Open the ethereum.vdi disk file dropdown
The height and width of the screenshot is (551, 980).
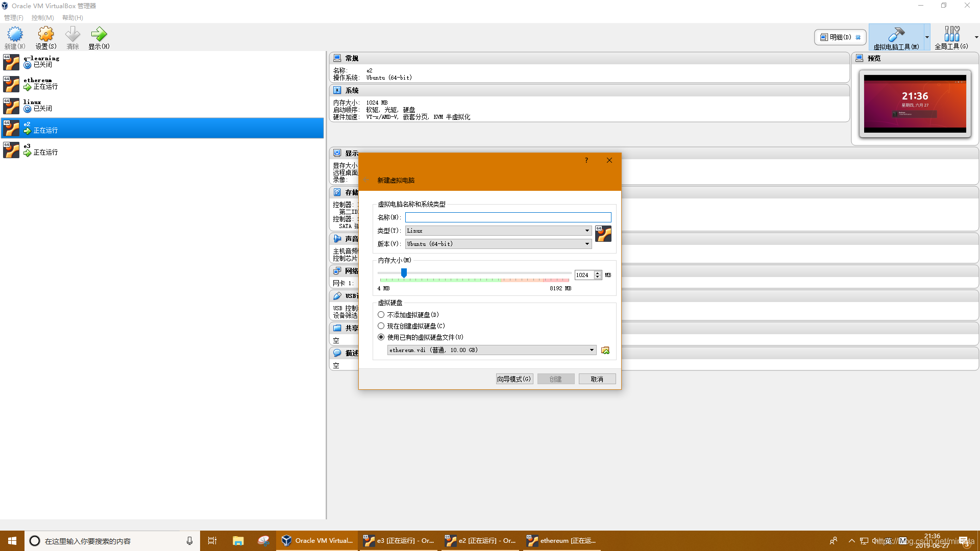pyautogui.click(x=492, y=350)
